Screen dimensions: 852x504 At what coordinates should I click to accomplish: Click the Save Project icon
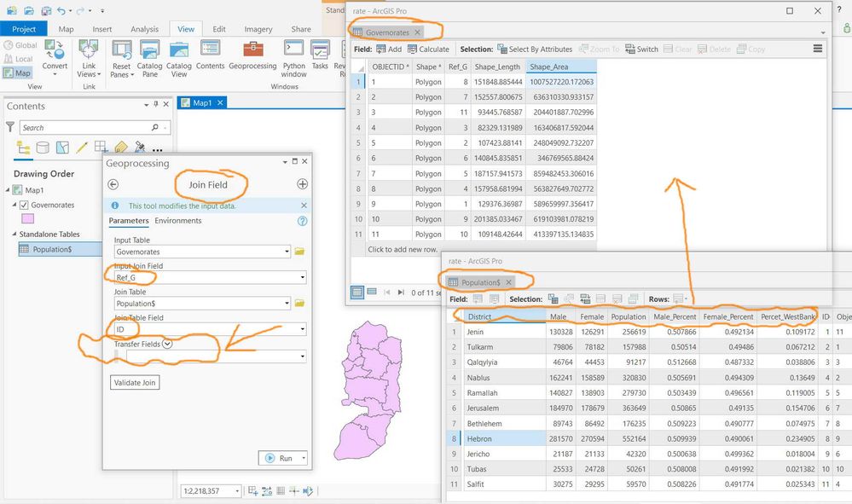coord(46,9)
